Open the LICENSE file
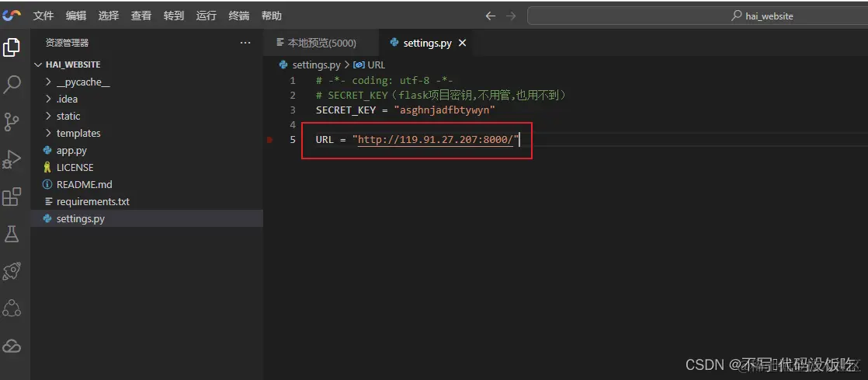The height and width of the screenshot is (380, 868). click(147, 167)
